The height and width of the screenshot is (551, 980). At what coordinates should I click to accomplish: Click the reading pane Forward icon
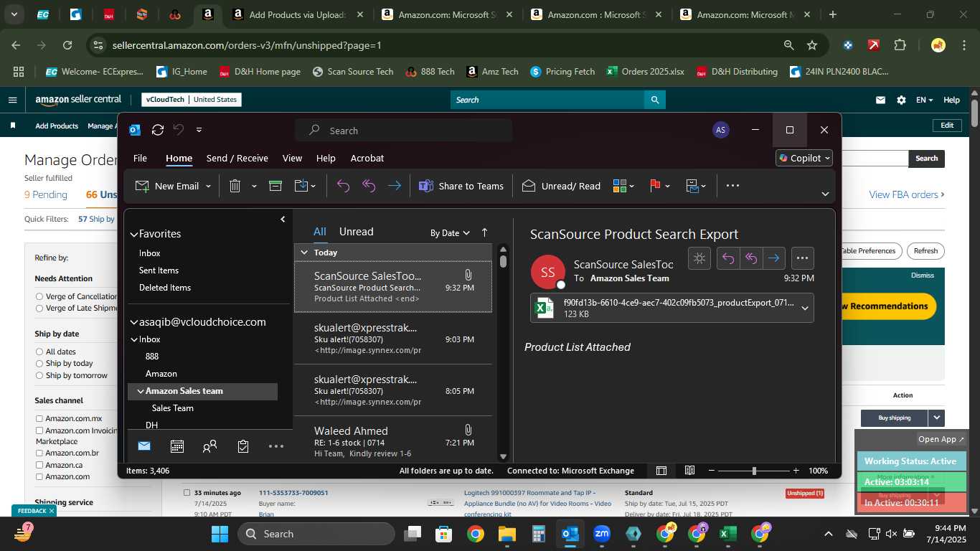(773, 258)
